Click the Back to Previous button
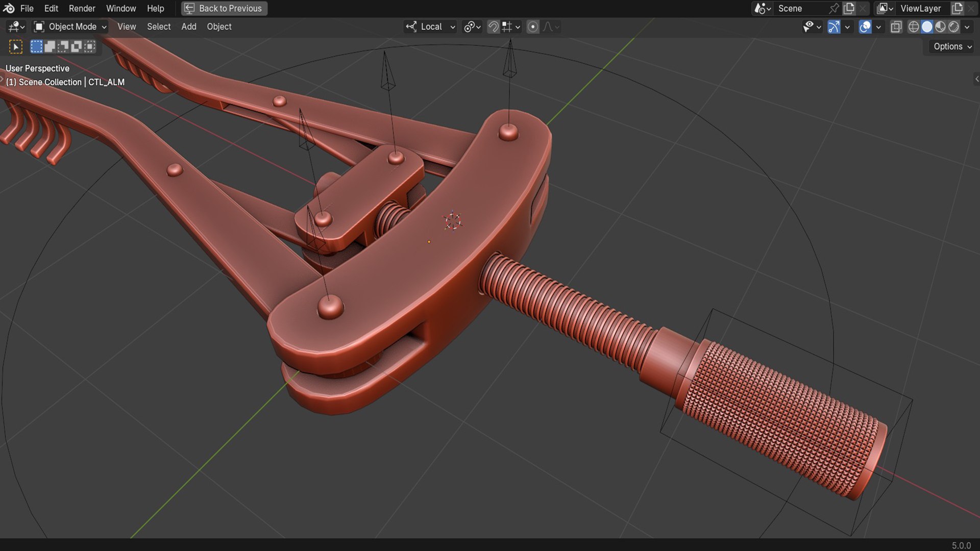This screenshot has width=980, height=551. (224, 8)
